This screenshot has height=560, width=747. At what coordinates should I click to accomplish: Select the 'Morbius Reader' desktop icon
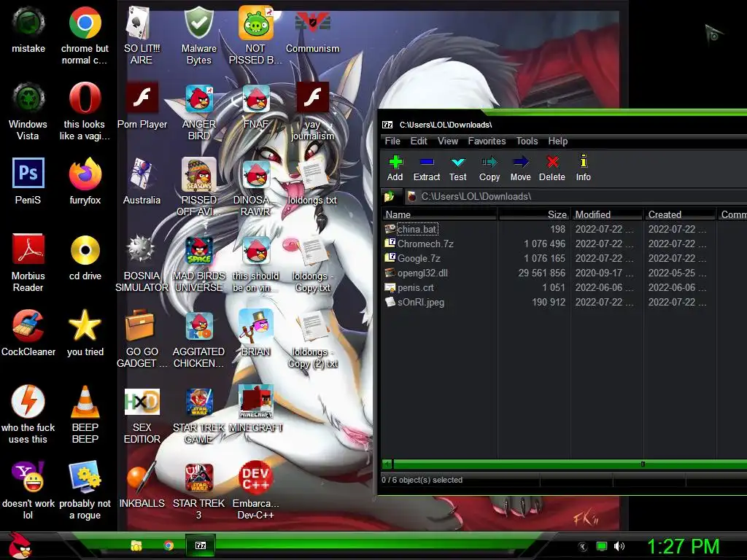[28, 262]
